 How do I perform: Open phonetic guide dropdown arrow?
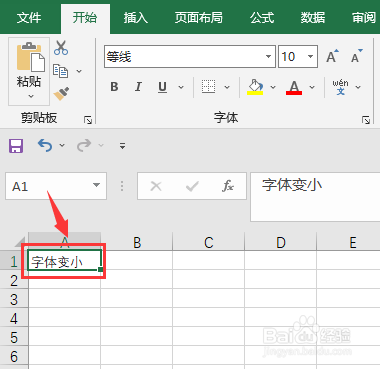358,87
